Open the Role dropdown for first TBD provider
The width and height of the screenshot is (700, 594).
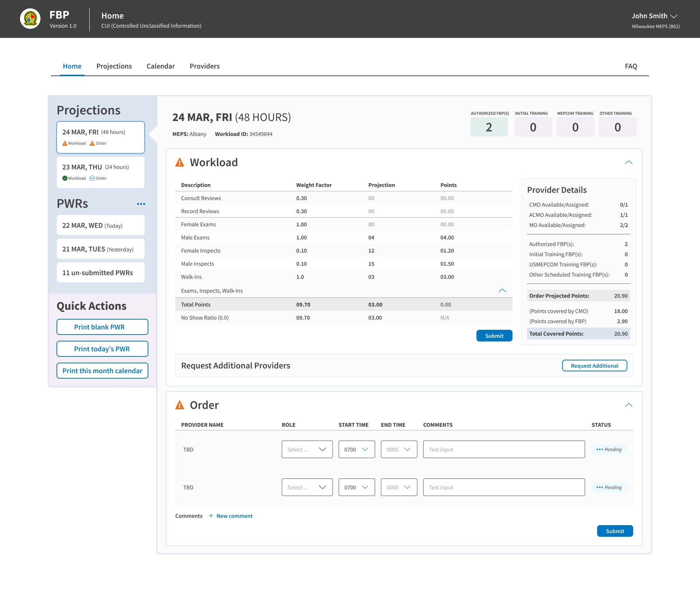(x=307, y=449)
